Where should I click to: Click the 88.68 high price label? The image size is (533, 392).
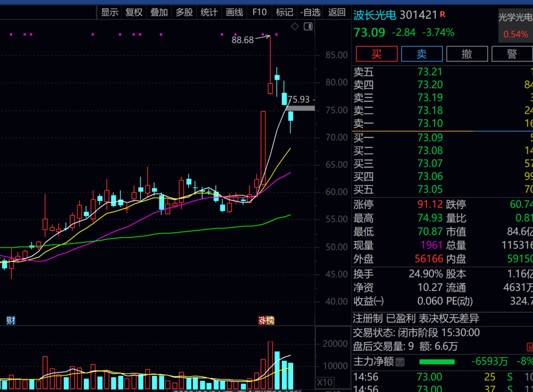coord(242,40)
